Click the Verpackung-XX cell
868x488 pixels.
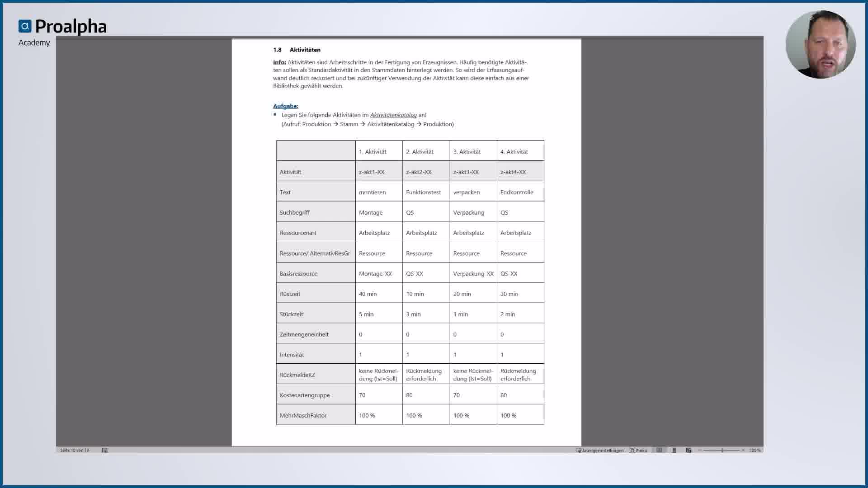point(473,273)
